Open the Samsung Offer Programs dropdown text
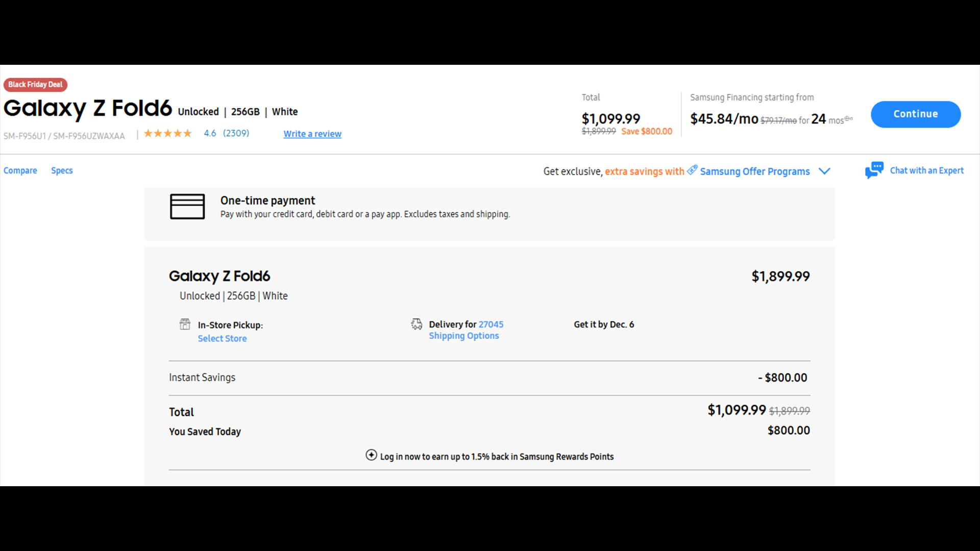The height and width of the screenshot is (551, 980). tap(754, 171)
